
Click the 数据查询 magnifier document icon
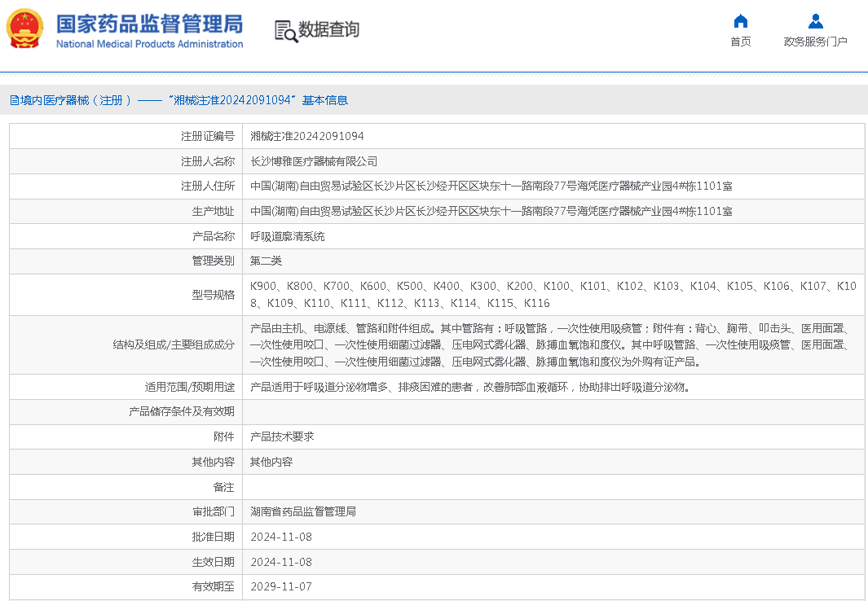point(285,31)
